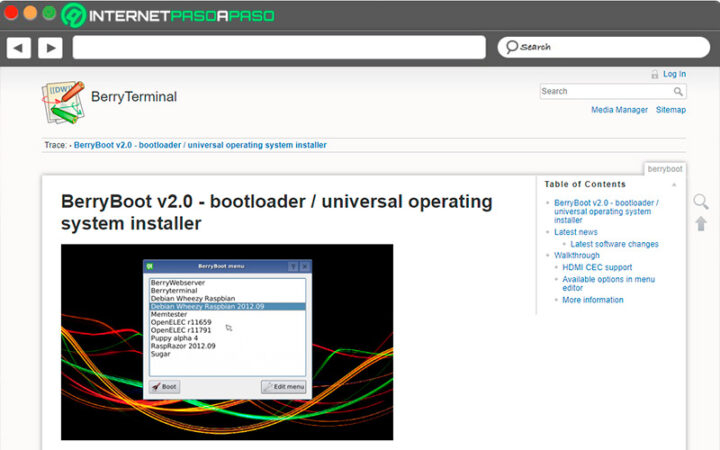
Task: Open the Sitemap link
Action: 670,110
